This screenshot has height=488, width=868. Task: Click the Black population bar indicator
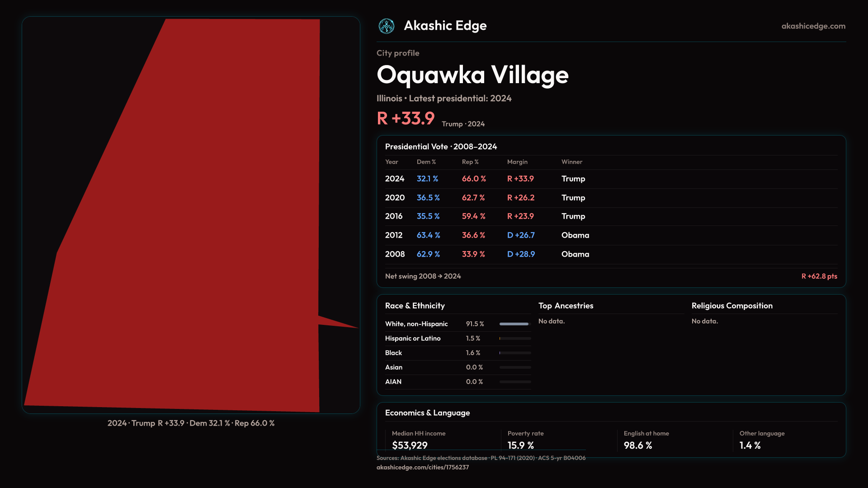tap(514, 353)
